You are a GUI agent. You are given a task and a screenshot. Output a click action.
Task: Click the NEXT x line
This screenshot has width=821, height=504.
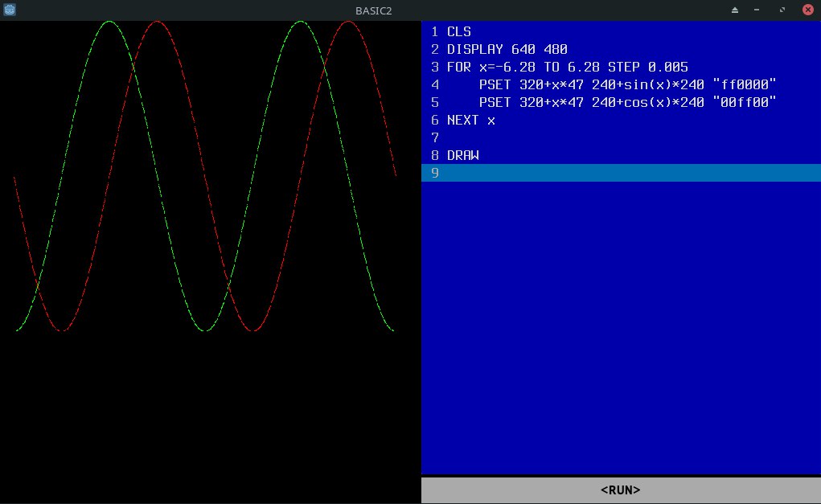tap(621, 121)
